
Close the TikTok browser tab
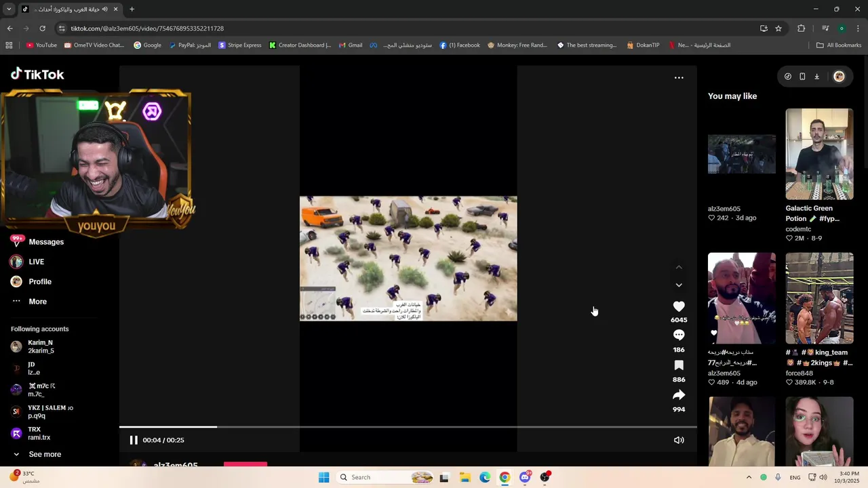[115, 9]
